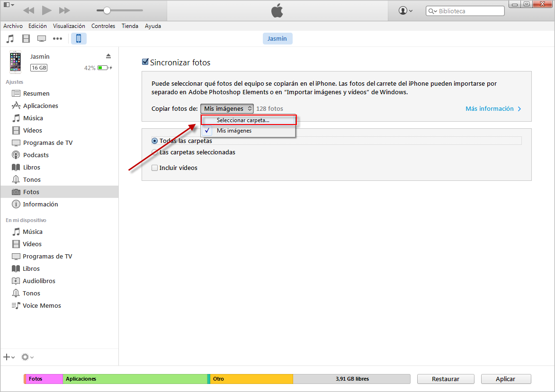The width and height of the screenshot is (555, 392).
Task: Click the pink Fotos storage segment
Action: click(x=44, y=379)
